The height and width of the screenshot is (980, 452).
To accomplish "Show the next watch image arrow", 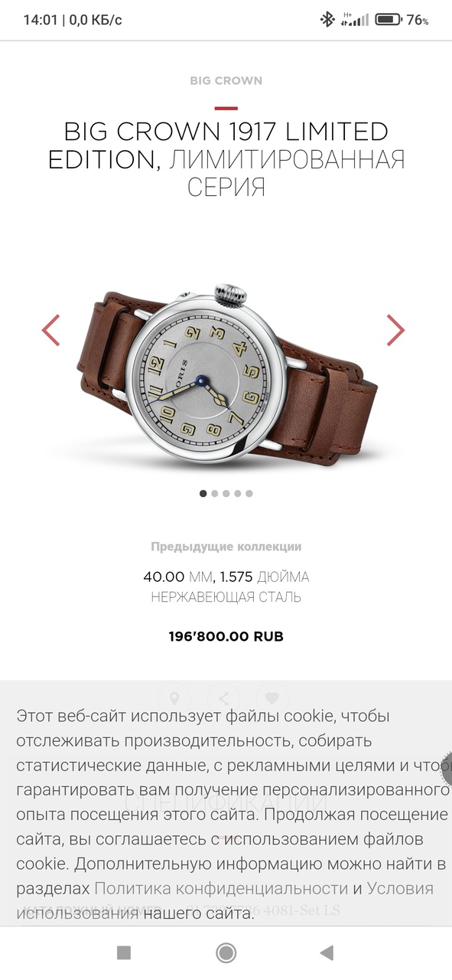I will pos(395,330).
